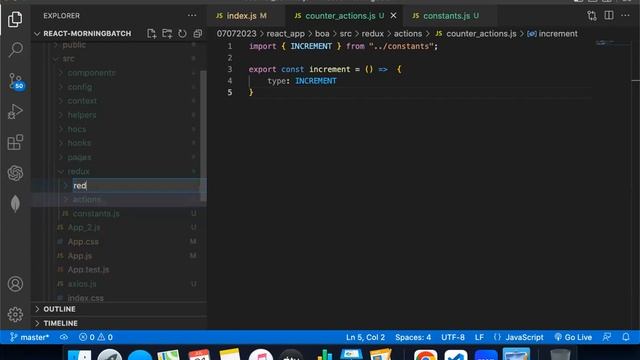The image size is (640, 360).
Task: Open App_2.js in the file tree
Action: [84, 227]
